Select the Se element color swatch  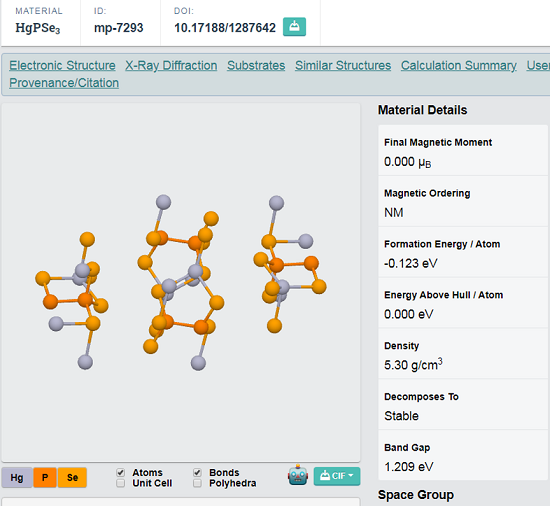pyautogui.click(x=72, y=478)
